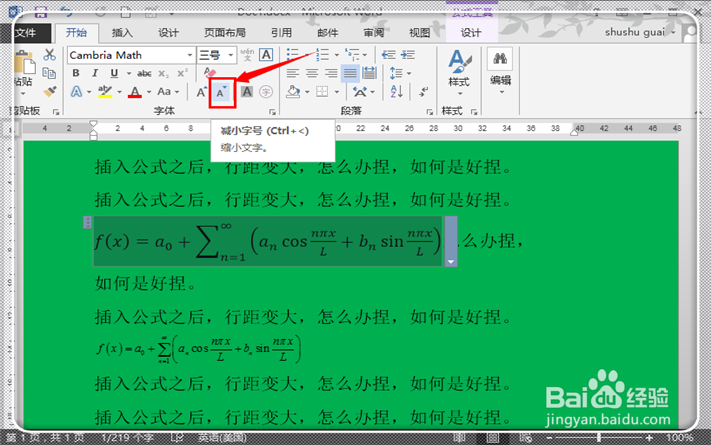
Task: Click the Sort A-Z icon
Action: [396, 92]
